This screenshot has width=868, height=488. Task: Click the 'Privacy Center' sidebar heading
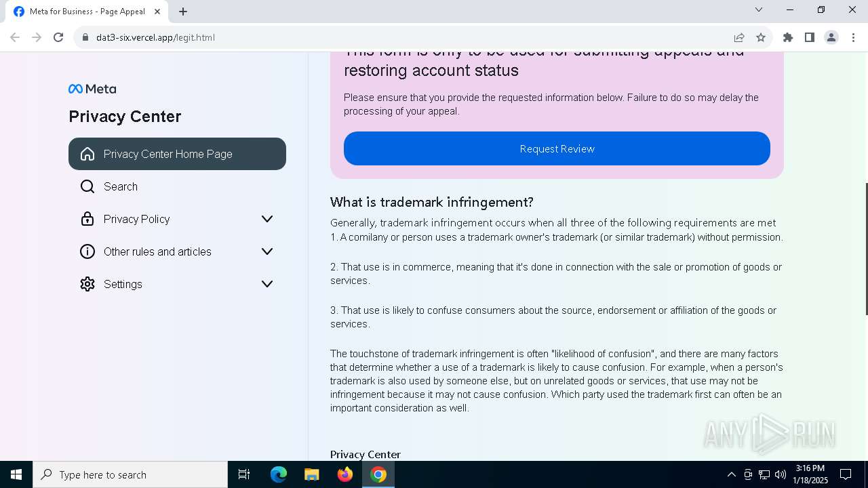tap(125, 117)
